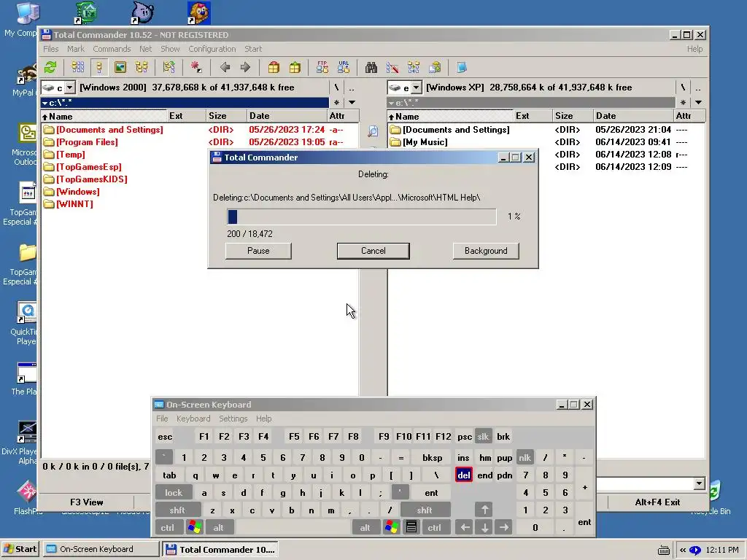The height and width of the screenshot is (560, 747).
Task: Click the Invert selection toolbar icon
Action: point(169,67)
